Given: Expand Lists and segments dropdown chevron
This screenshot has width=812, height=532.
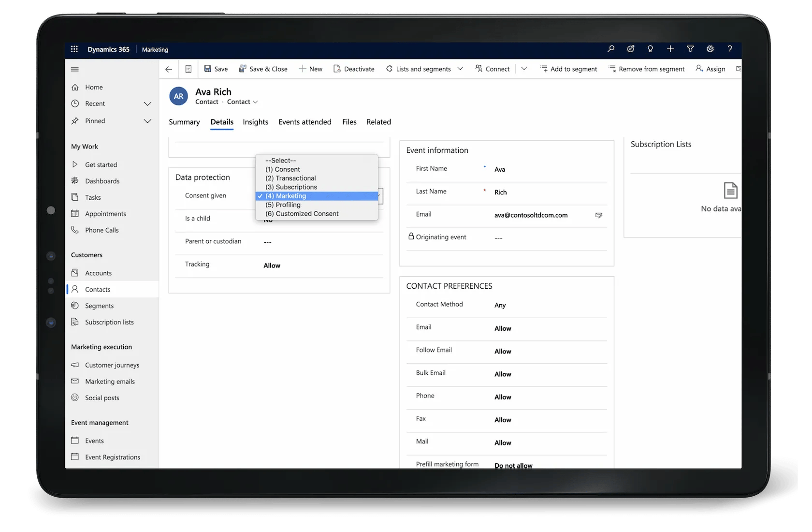Looking at the screenshot, I should (x=460, y=69).
